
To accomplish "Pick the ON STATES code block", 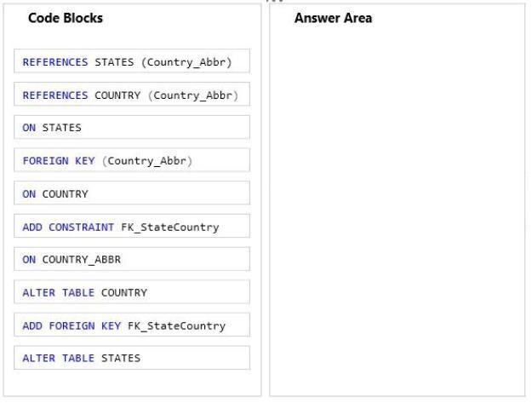I will click(132, 127).
